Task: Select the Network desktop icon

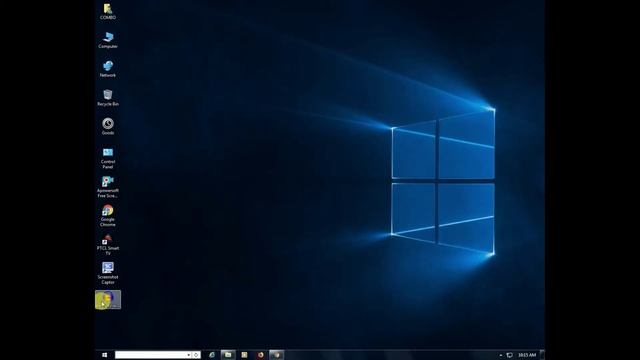Action: pos(108,69)
